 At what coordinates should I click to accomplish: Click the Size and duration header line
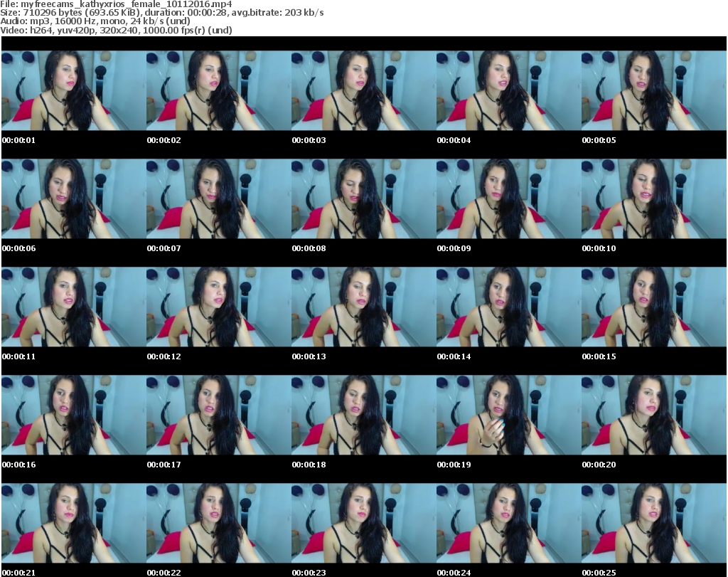[x=162, y=13]
